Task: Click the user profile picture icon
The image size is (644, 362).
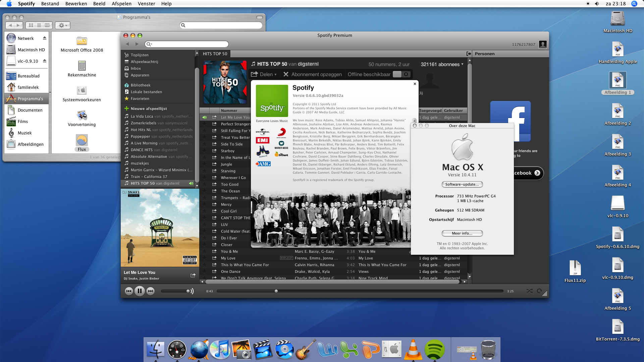Action: coord(543,44)
